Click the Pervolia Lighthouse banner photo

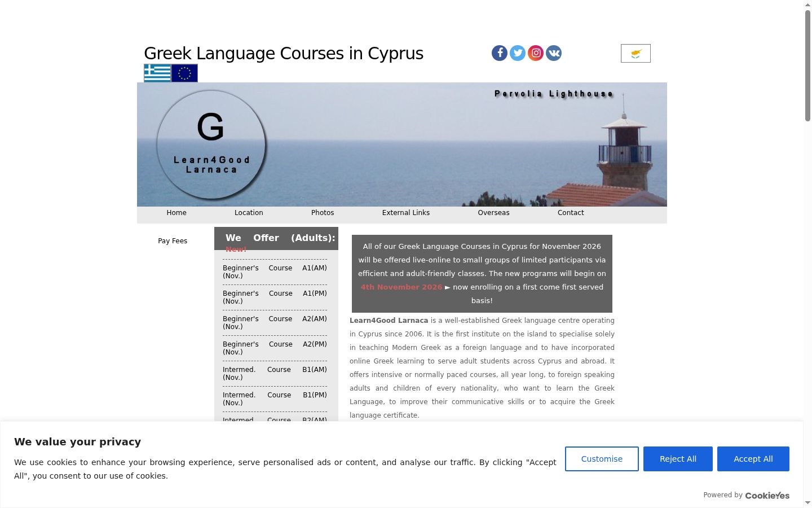pyautogui.click(x=402, y=144)
